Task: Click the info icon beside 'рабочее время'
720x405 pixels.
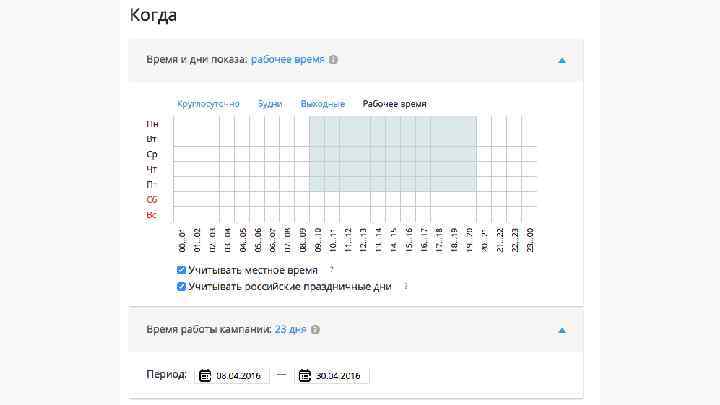Action: coord(333,60)
